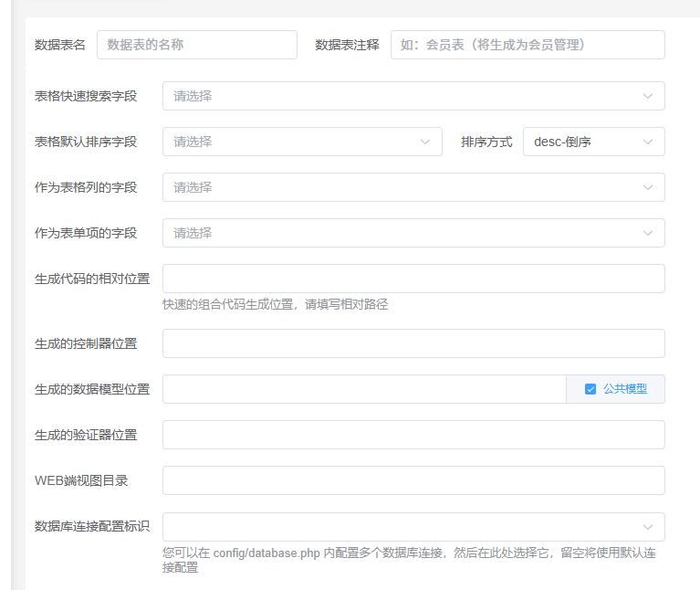Click the chevron arrow in 作为表格列的字段
The image size is (700, 590).
pyautogui.click(x=648, y=187)
